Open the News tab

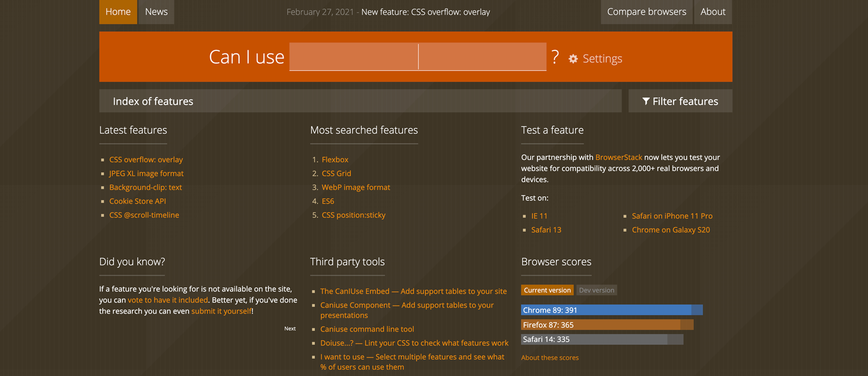click(x=156, y=12)
